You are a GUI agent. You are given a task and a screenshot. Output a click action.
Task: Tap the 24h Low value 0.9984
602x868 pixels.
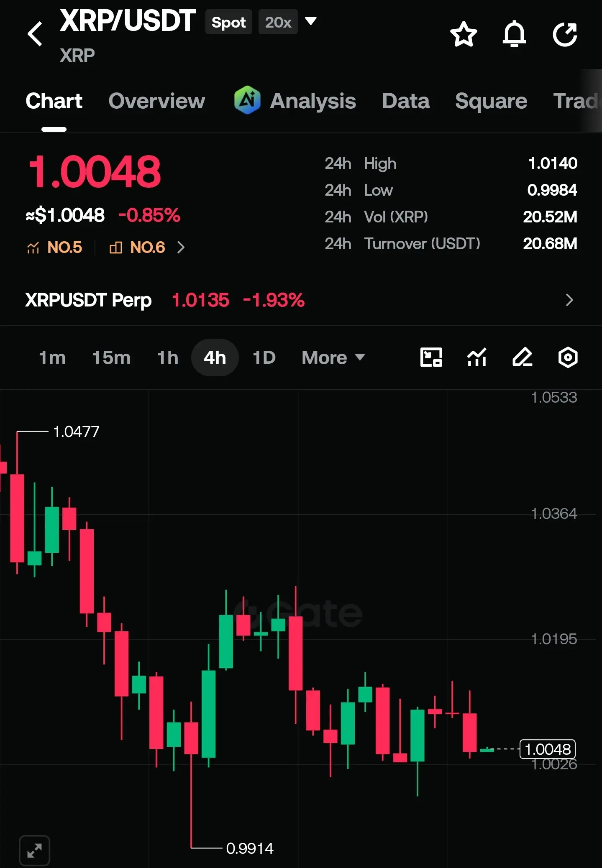click(x=552, y=190)
